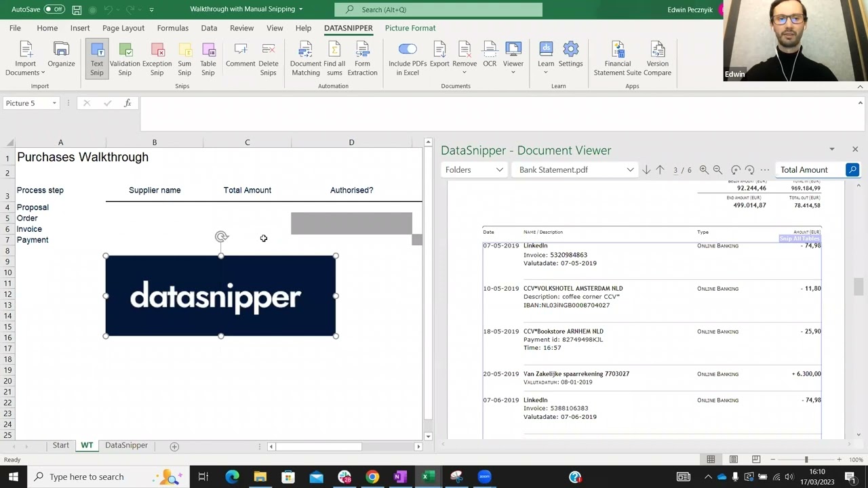Switch to the Insert tab
Viewport: 868px width, 488px height.
click(80, 28)
